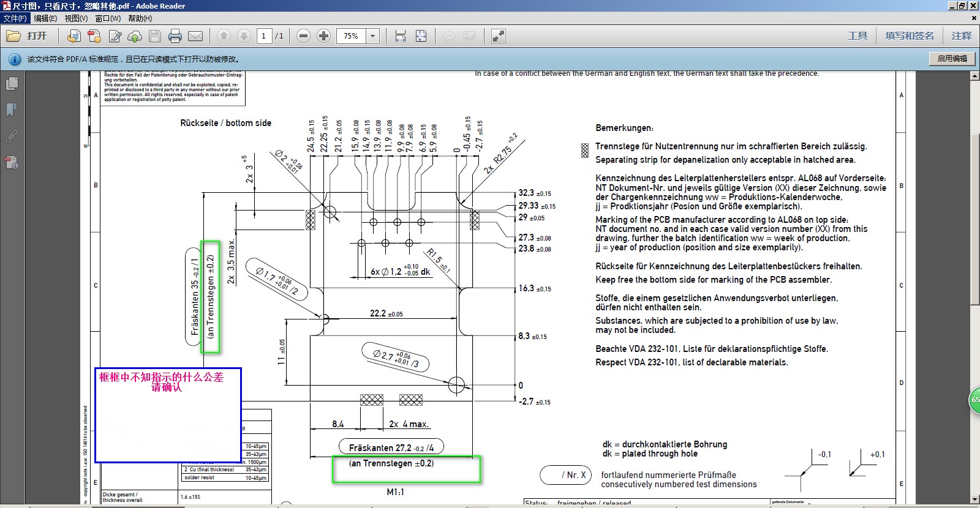Screen dimensions: 980x508
Task: Toggle fit one full page view
Action: coord(421,36)
